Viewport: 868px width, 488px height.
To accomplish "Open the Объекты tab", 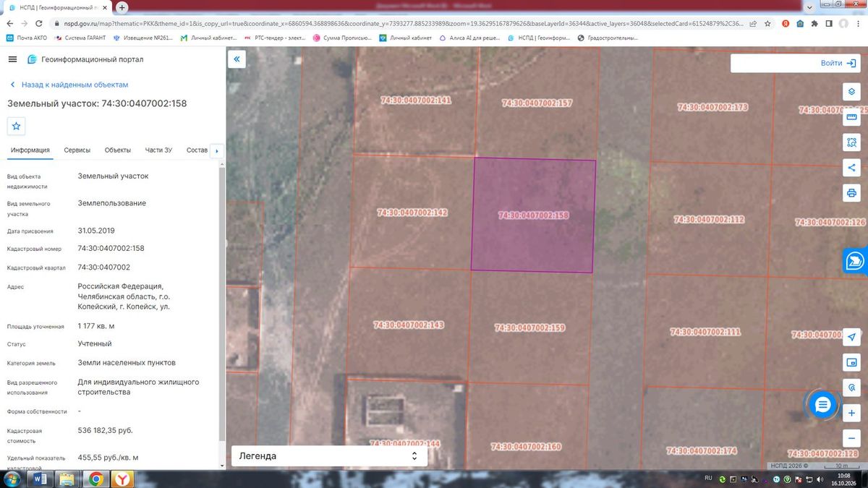I will click(118, 150).
